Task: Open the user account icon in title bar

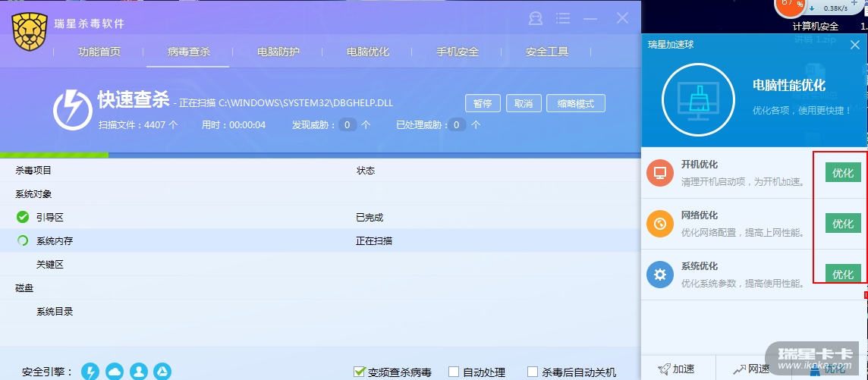Action: coord(536,19)
